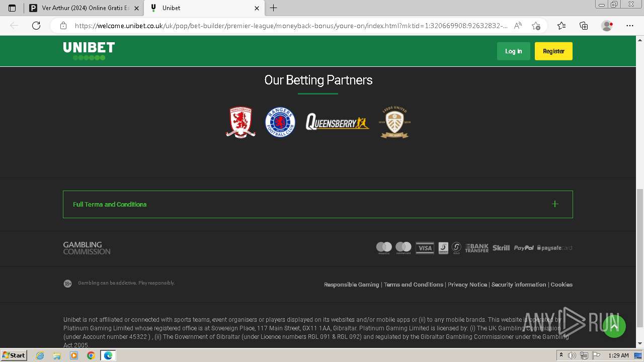Click the Bank Transfer payment icon
The width and height of the screenshot is (644, 362).
coord(477,248)
